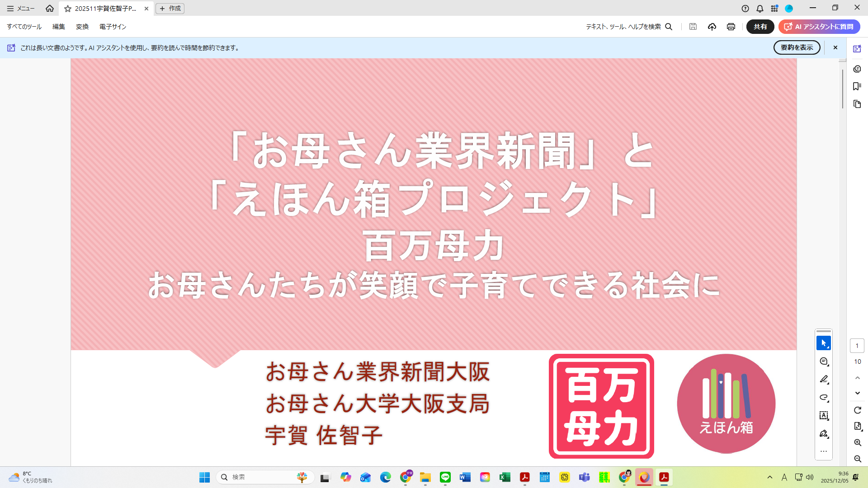Activate the selection arrow tool

tap(823, 343)
